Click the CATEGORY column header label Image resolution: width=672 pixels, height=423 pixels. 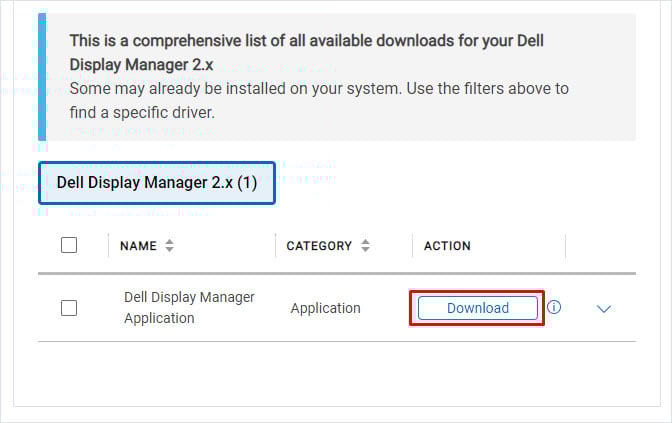[319, 246]
